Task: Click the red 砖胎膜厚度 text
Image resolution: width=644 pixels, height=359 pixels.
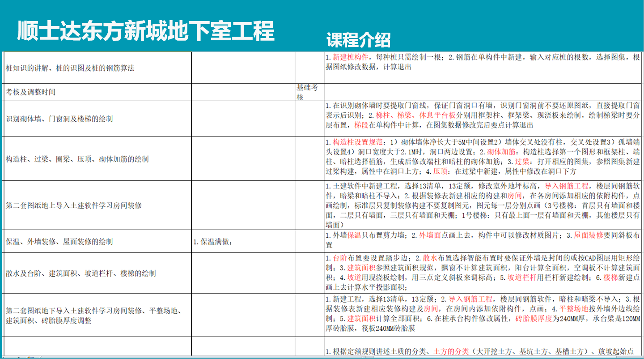Action: pos(534,319)
